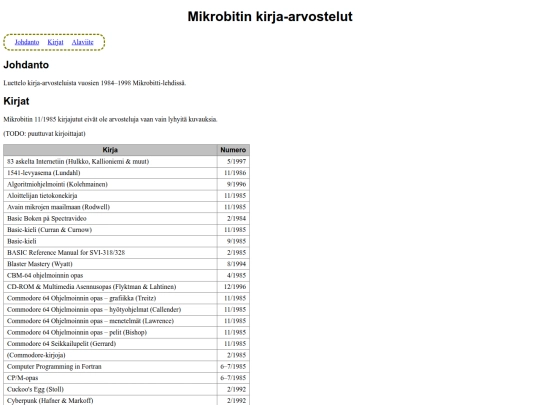Open the Johdanto navigation link

click(x=27, y=42)
